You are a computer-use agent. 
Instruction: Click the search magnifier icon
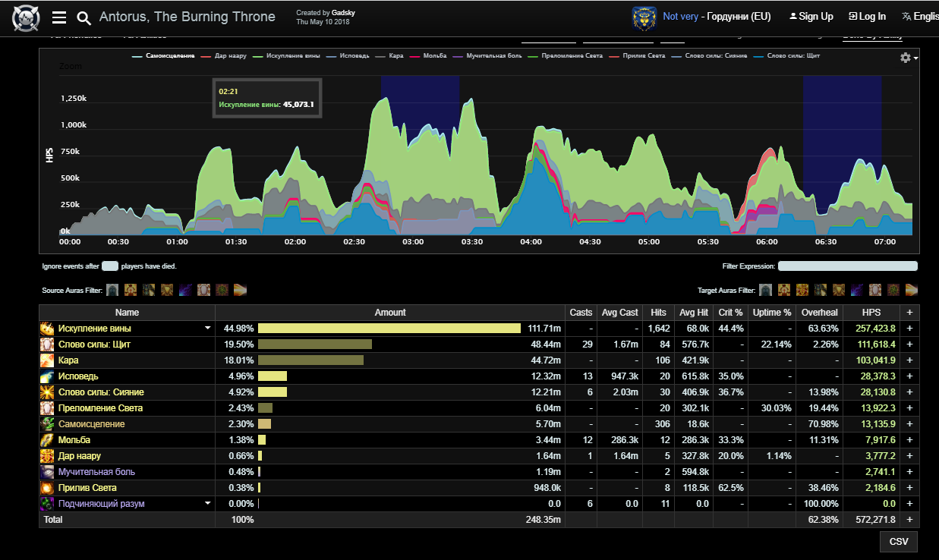[84, 17]
